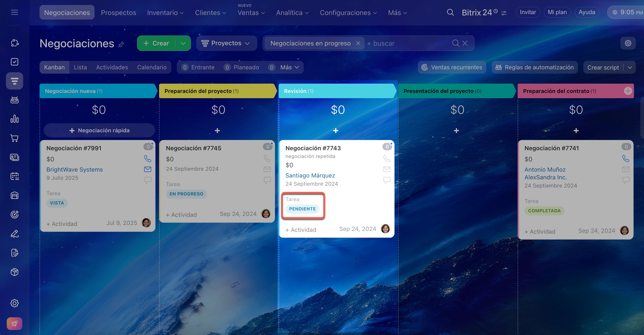Open the Crear button dropdown arrow

[x=183, y=43]
